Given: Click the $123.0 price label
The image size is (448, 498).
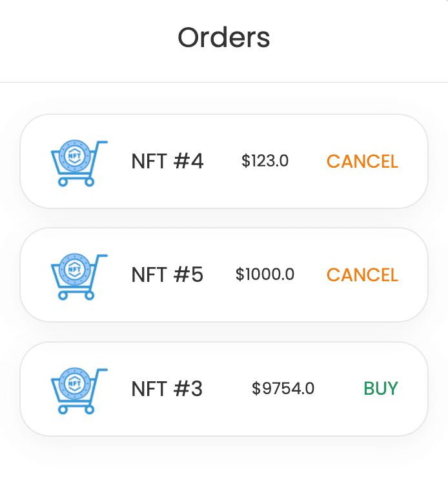Looking at the screenshot, I should pyautogui.click(x=265, y=161).
